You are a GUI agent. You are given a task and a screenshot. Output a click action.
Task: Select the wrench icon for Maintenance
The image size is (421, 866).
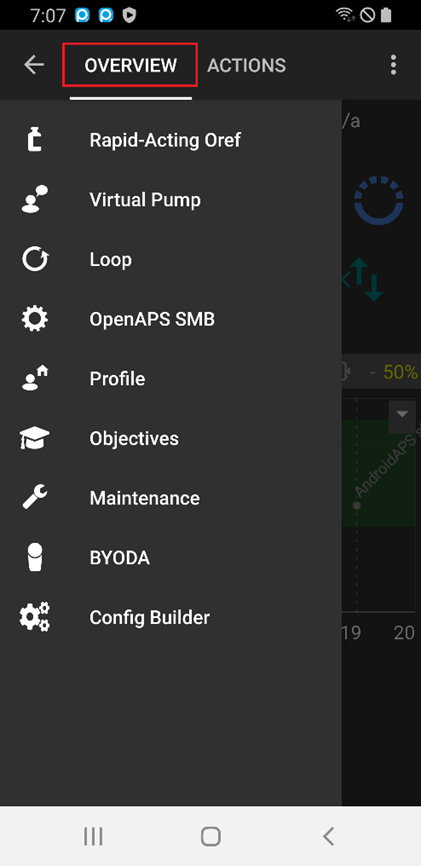35,498
